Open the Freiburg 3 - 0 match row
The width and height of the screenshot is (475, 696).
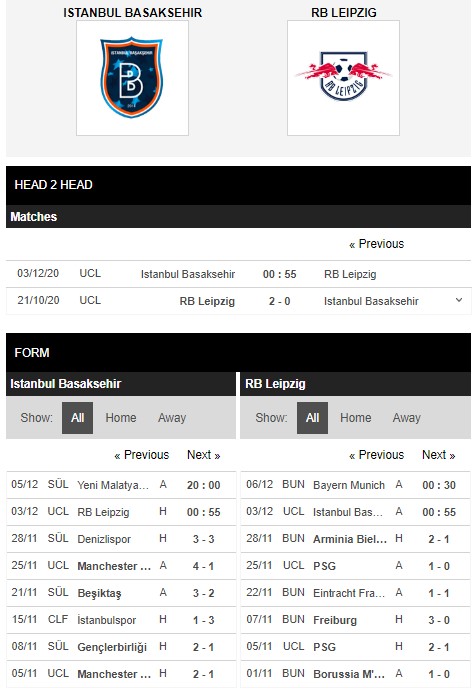(355, 620)
